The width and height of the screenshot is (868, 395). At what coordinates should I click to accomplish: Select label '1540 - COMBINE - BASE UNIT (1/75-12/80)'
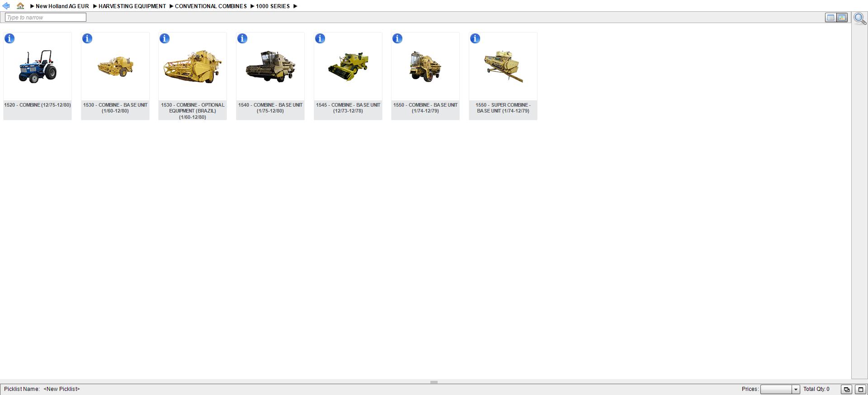[x=270, y=108]
